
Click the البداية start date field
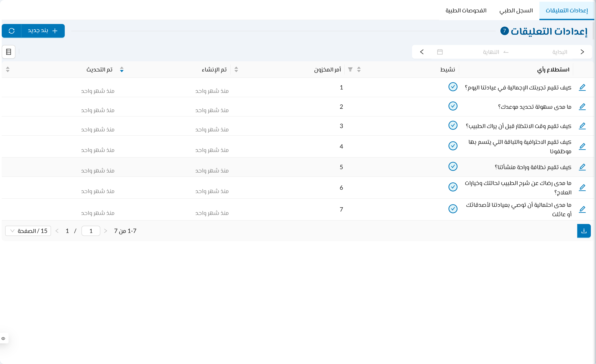560,52
